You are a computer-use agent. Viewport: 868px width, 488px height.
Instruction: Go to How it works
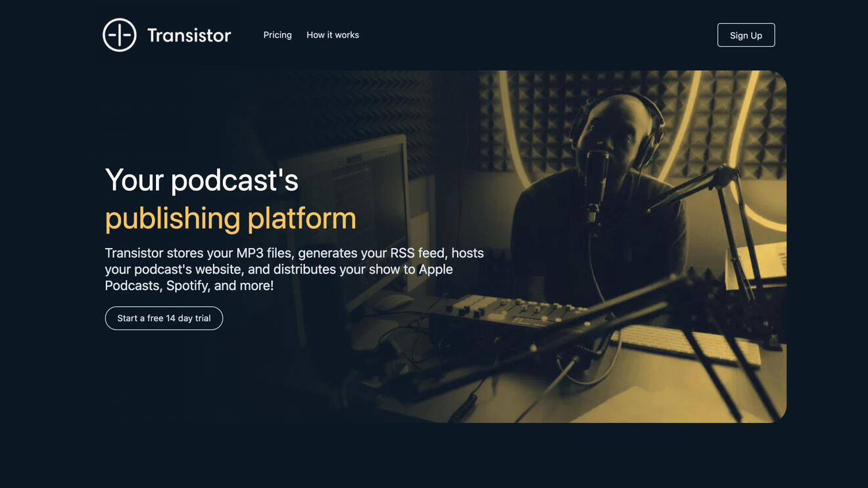333,35
